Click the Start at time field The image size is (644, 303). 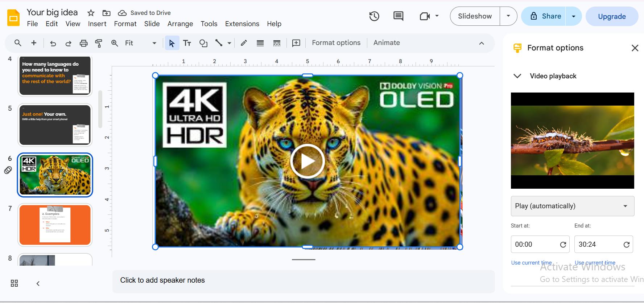pos(540,244)
